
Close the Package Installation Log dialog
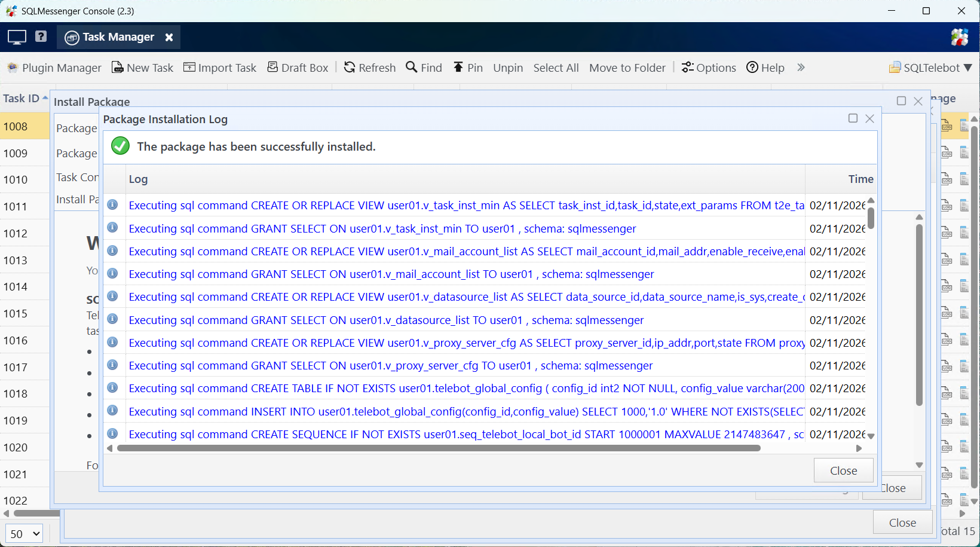(843, 470)
